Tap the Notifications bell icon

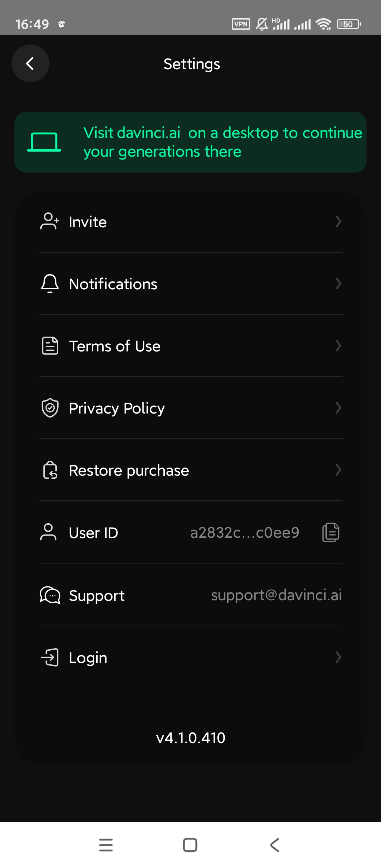tap(50, 284)
